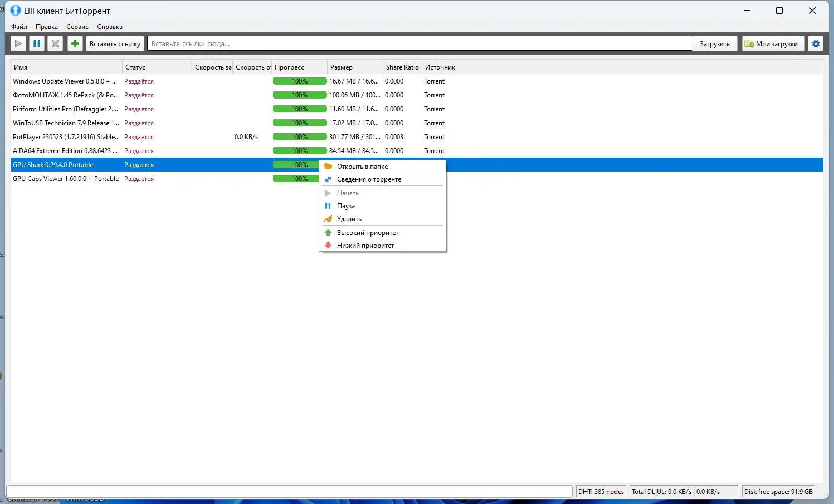
Task: Click the 100.06 MB size cell
Action: point(355,95)
